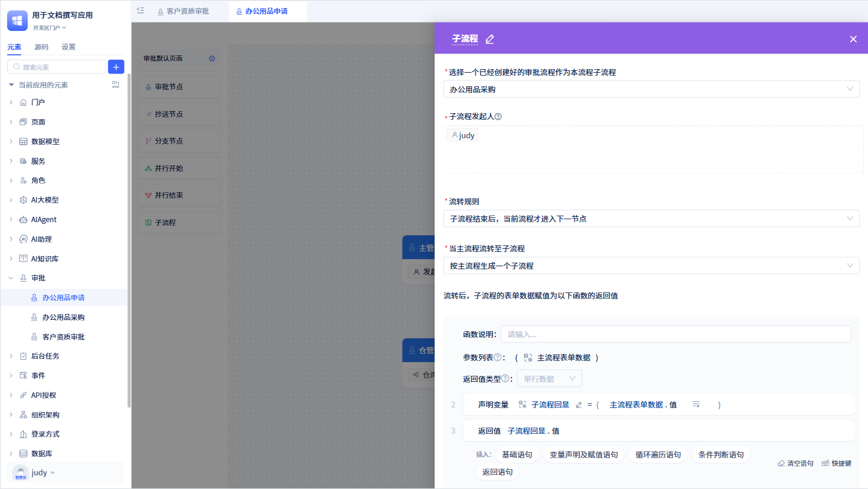Select 办公用品采购 in the 审批 tree
868x489 pixels.
coord(64,317)
